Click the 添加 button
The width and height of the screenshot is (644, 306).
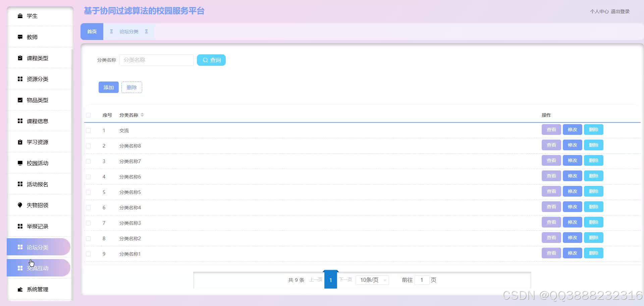(x=109, y=87)
